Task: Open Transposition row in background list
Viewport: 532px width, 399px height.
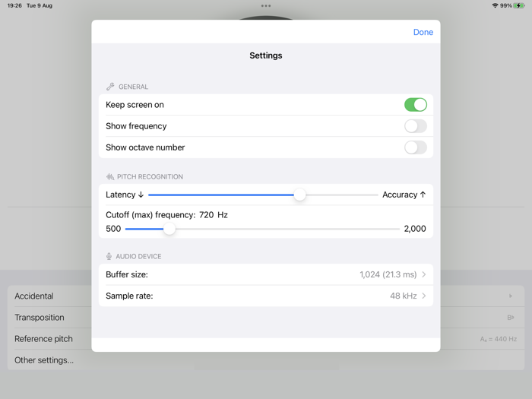Action: point(266,318)
